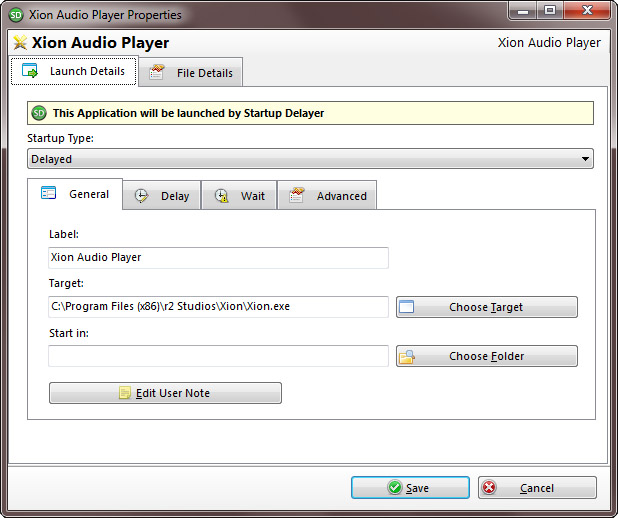
Task: Click the 'Startup Type:' label
Action: [60, 138]
